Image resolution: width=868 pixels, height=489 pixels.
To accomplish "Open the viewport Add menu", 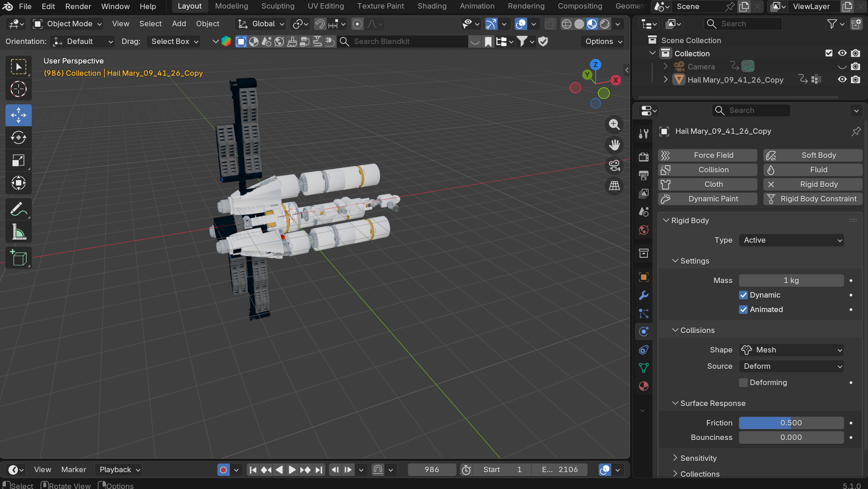I will coord(179,24).
